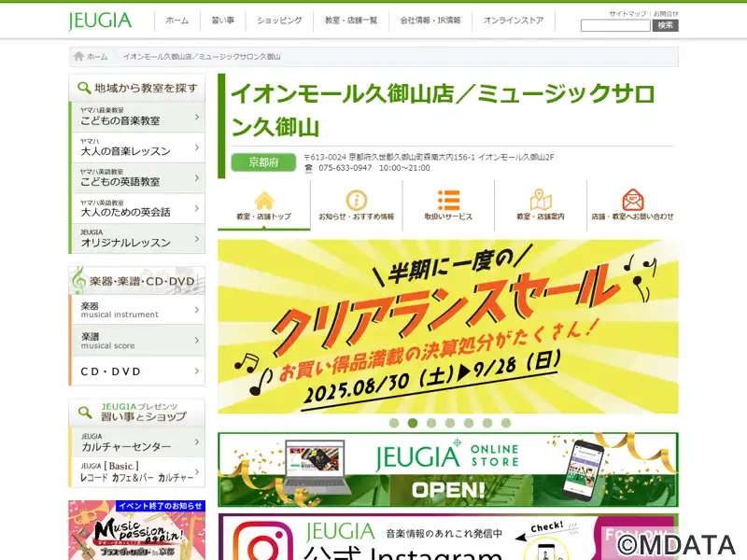Click the envelope icon for 店舗・教室へお問い合わせ
The width and height of the screenshot is (747, 560).
click(x=633, y=200)
